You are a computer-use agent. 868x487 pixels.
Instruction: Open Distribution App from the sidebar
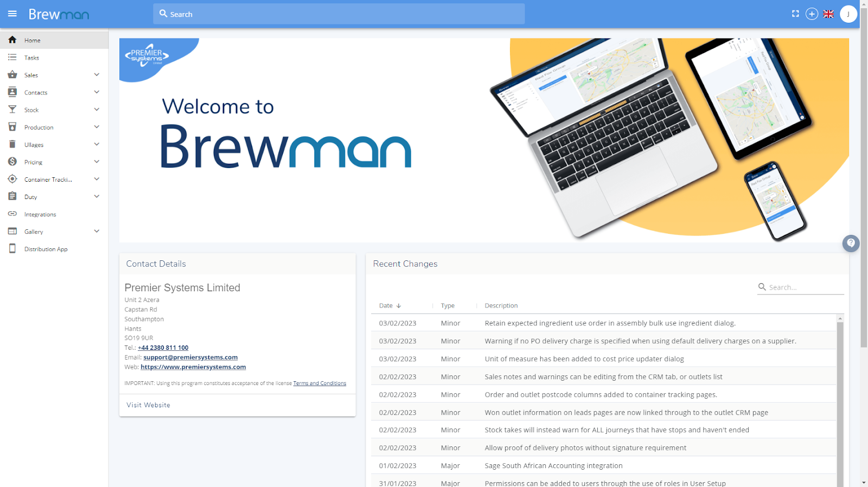pyautogui.click(x=54, y=249)
